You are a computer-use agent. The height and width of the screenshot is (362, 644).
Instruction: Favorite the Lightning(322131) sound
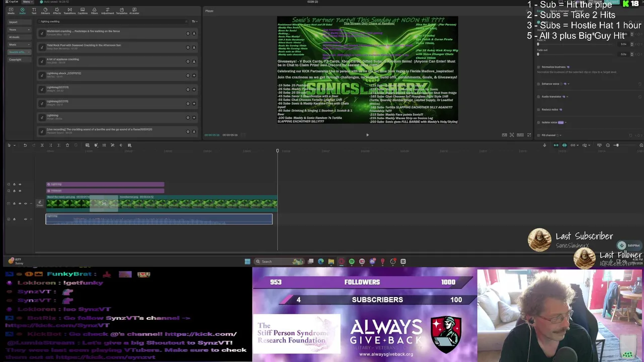tap(188, 90)
